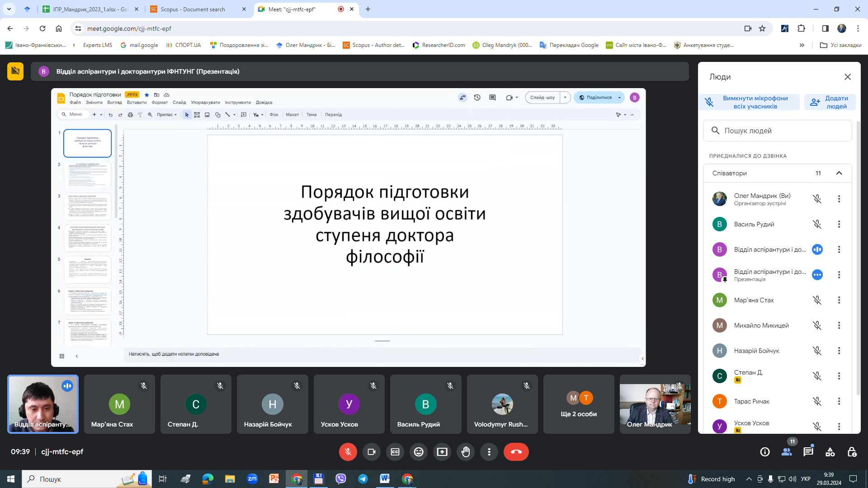Open the Слайд-шоу dropdown arrow
Viewport: 868px width, 488px height.
(x=565, y=97)
